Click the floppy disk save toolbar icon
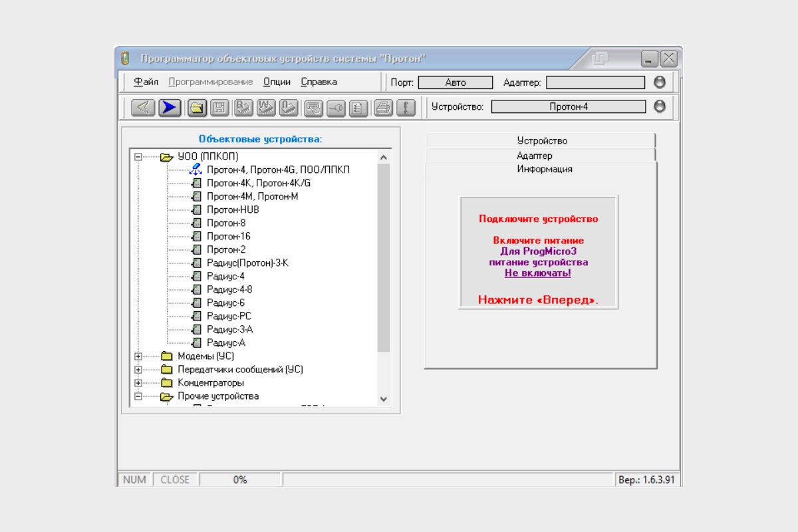 [220, 107]
